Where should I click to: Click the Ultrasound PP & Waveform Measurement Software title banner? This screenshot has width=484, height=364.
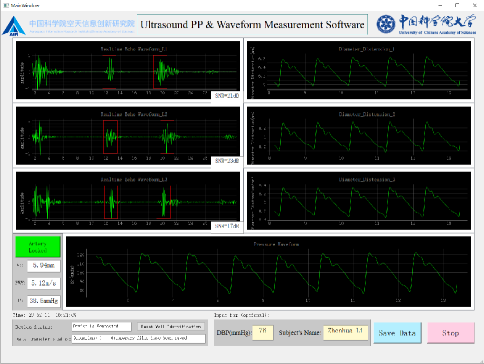(x=252, y=25)
